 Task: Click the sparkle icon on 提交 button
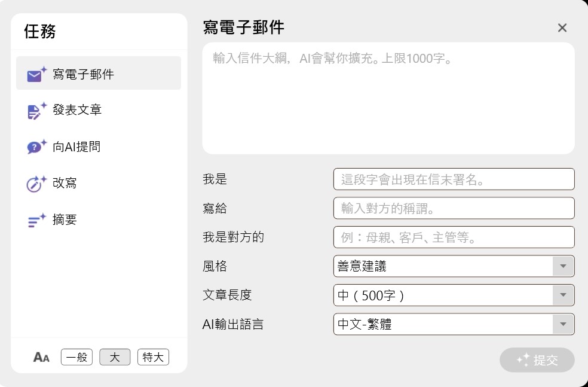523,359
